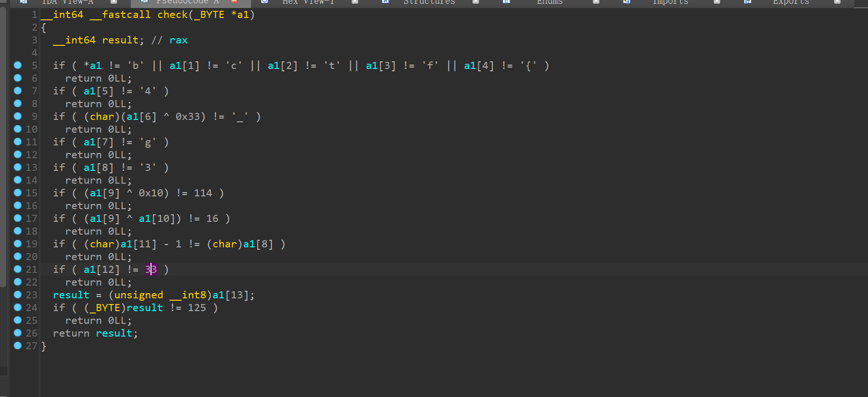Click the Structures tab icon
Viewport: 868px width, 397px height.
click(386, 2)
